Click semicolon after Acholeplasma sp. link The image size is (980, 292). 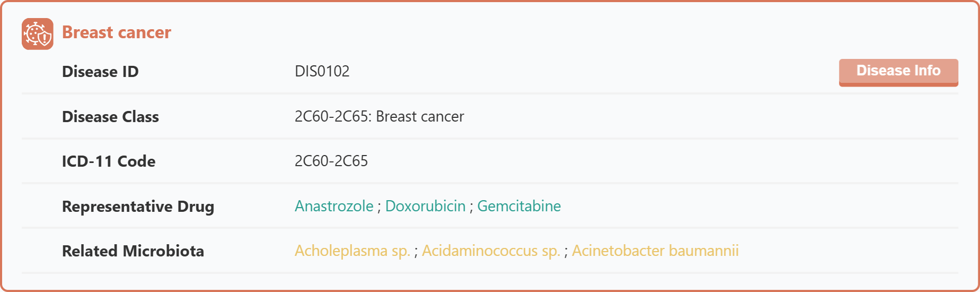[x=416, y=252]
